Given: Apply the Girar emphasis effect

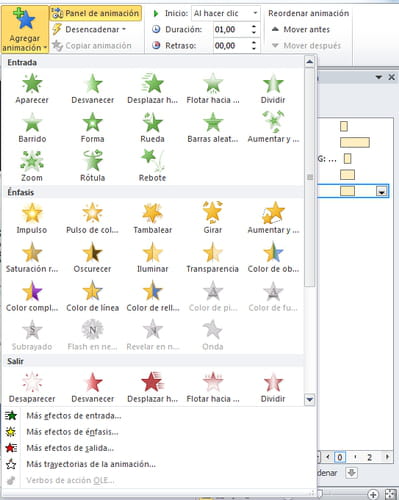Looking at the screenshot, I should [213, 218].
